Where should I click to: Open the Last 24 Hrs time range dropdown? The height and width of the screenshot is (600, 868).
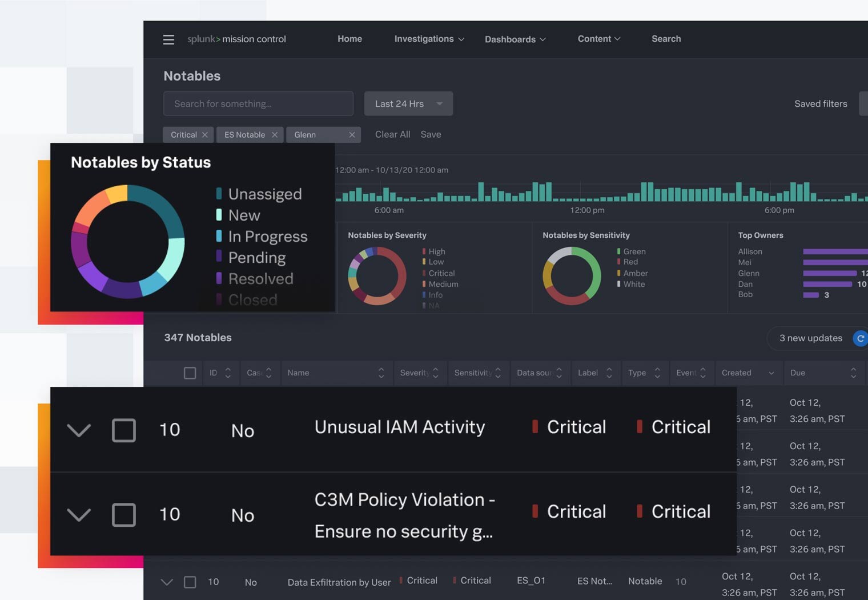coord(408,104)
